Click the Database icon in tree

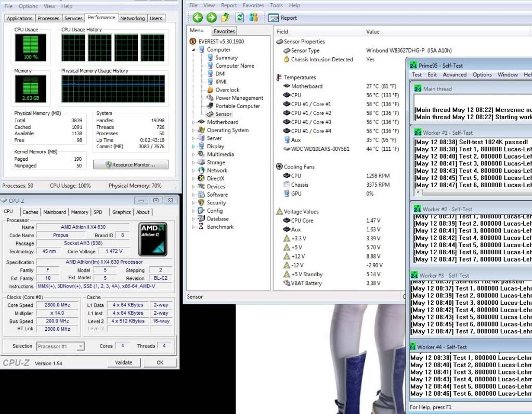tap(202, 219)
